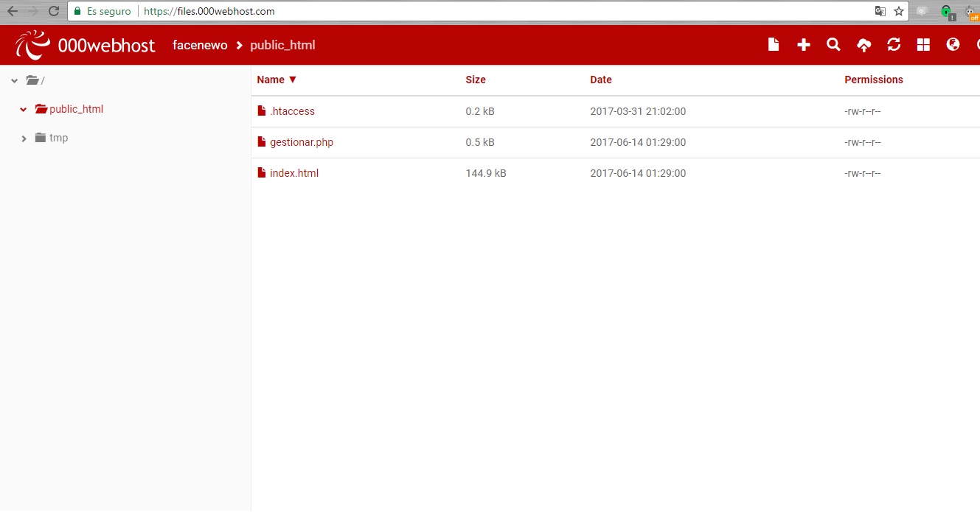Click the browser back arrow
This screenshot has width=980, height=512.
[12, 11]
